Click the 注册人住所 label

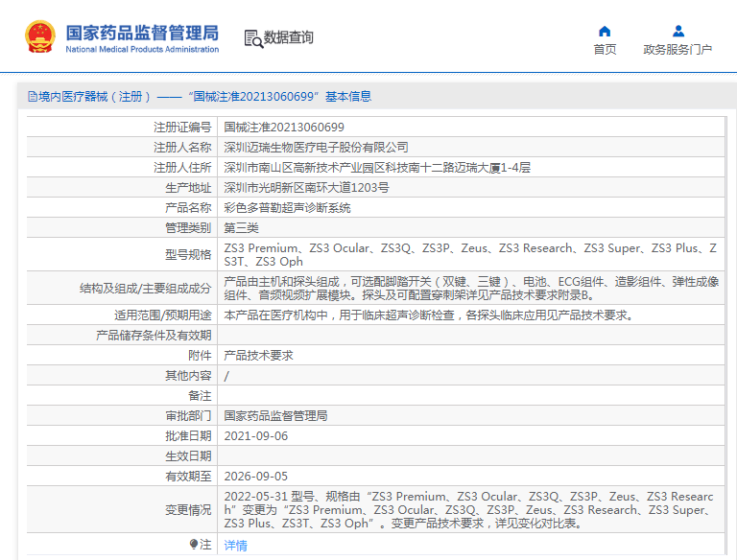point(182,168)
